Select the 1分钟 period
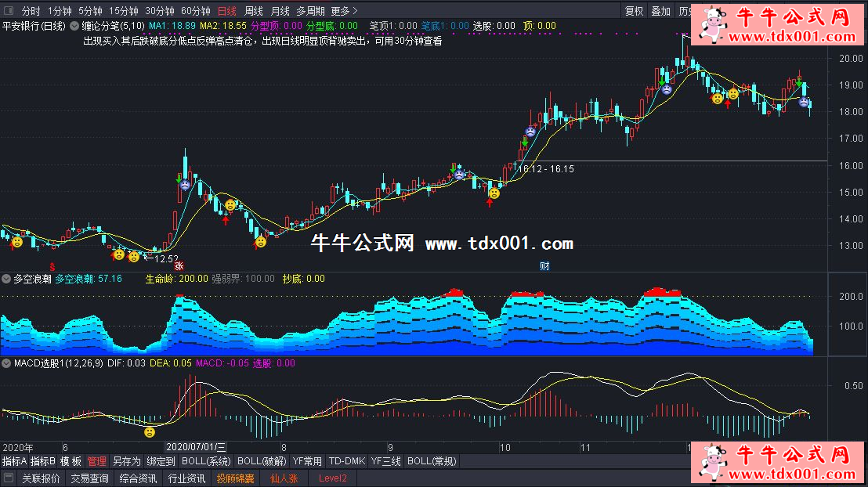Image resolution: width=868 pixels, height=487 pixels. (60, 11)
